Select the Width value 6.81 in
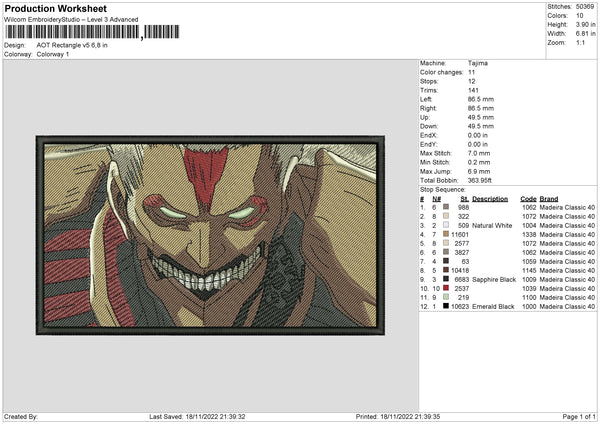Viewport: 600px width, 424px height. (585, 34)
